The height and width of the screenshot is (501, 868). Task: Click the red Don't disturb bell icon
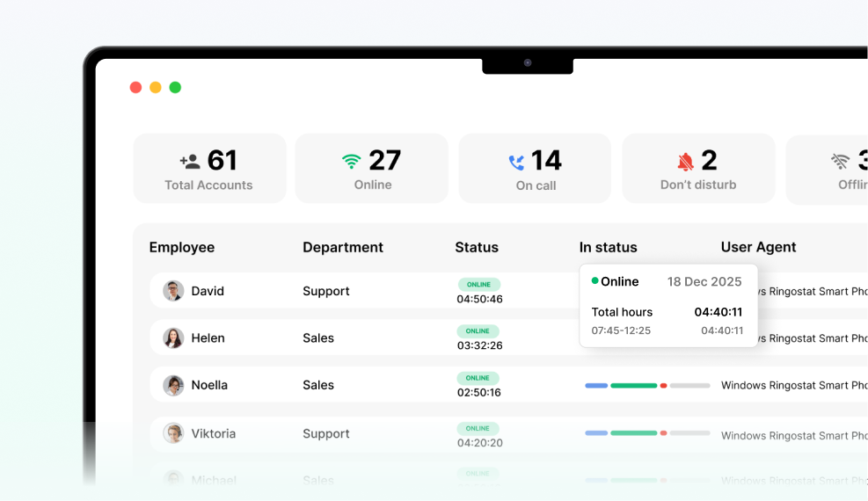[x=685, y=162]
